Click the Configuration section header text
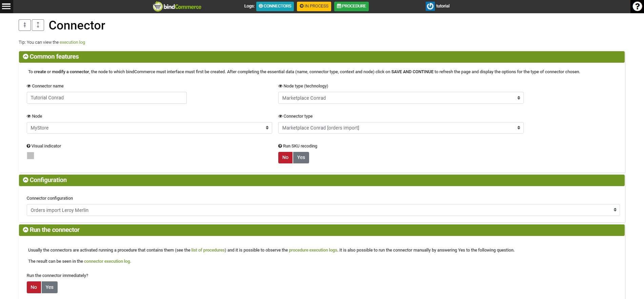Image resolution: width=644 pixels, height=299 pixels. [x=48, y=180]
